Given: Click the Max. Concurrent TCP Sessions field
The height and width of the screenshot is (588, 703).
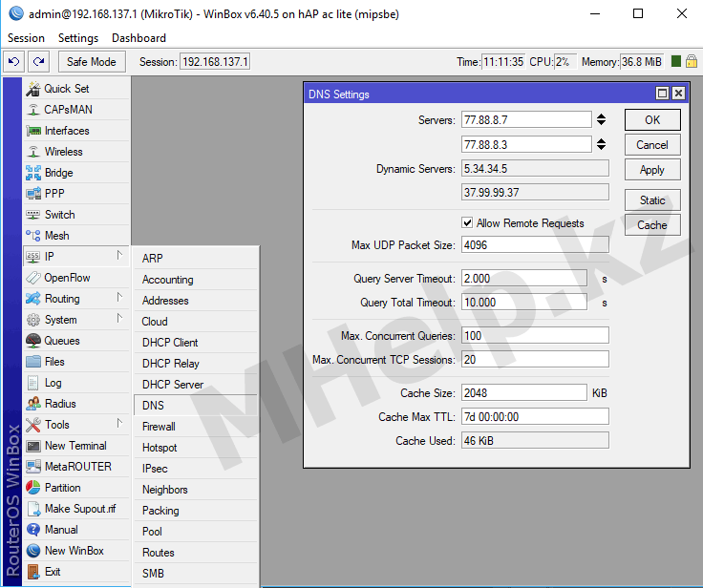Looking at the screenshot, I should (535, 360).
